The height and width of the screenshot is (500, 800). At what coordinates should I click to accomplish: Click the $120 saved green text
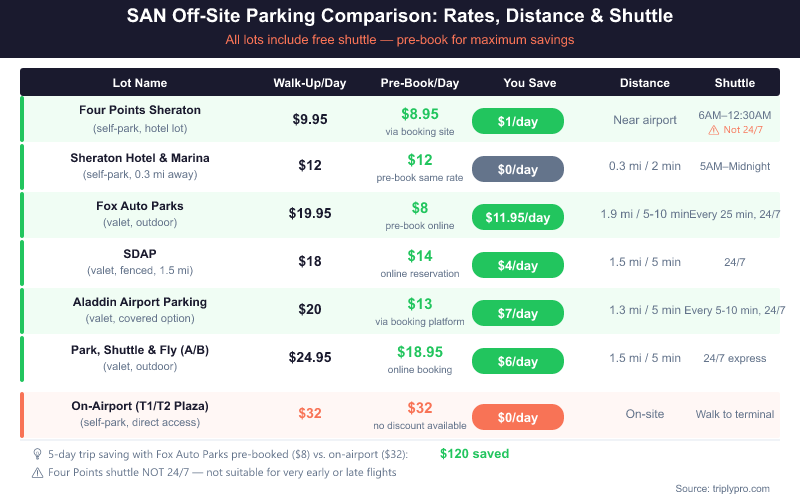pos(476,454)
